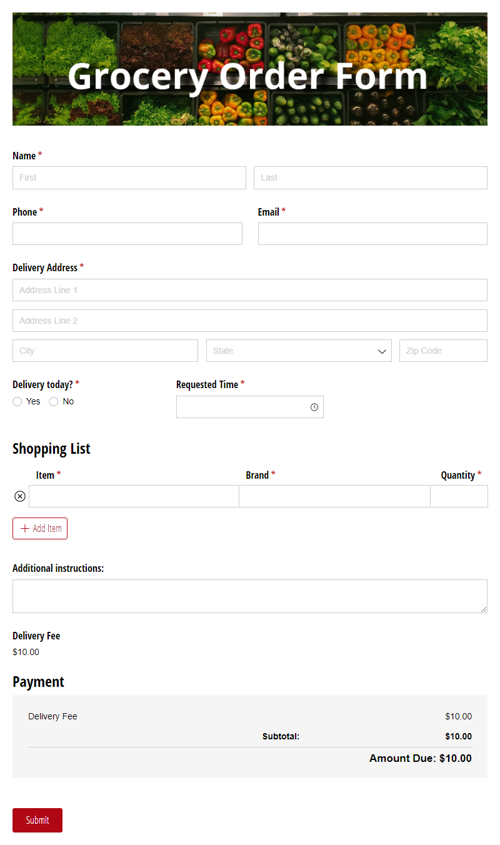The image size is (500, 845).
Task: Select Yes for Delivery today
Action: [x=17, y=401]
